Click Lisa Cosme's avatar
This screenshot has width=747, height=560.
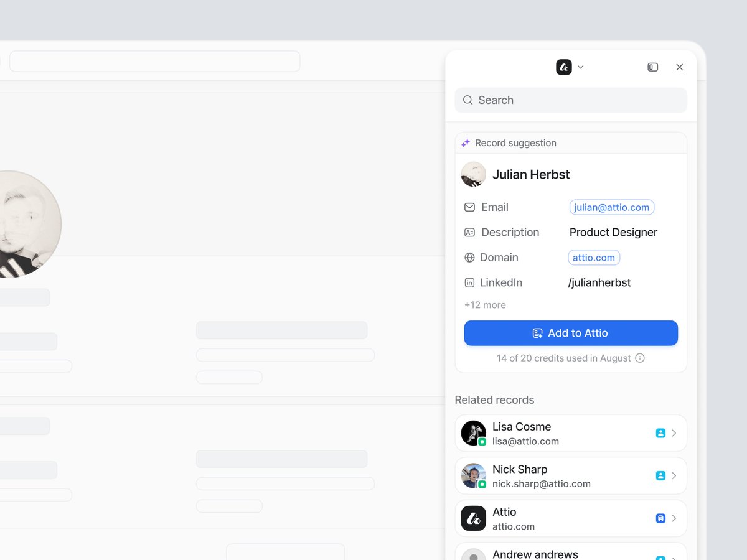(474, 433)
